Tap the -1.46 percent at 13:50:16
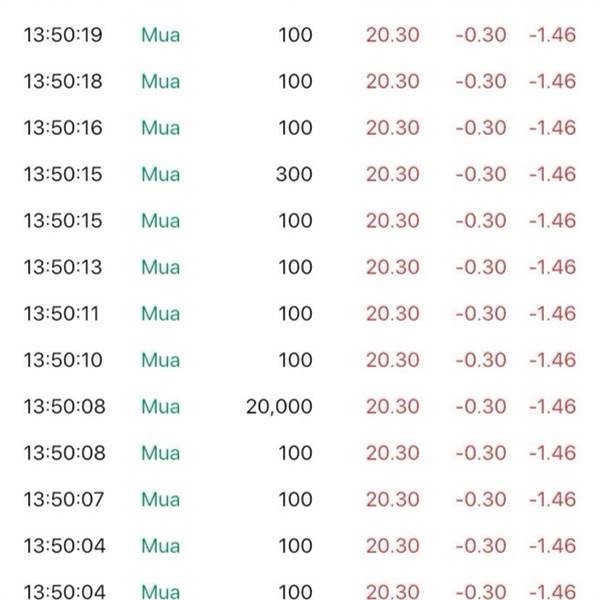600x600 pixels. click(x=553, y=128)
